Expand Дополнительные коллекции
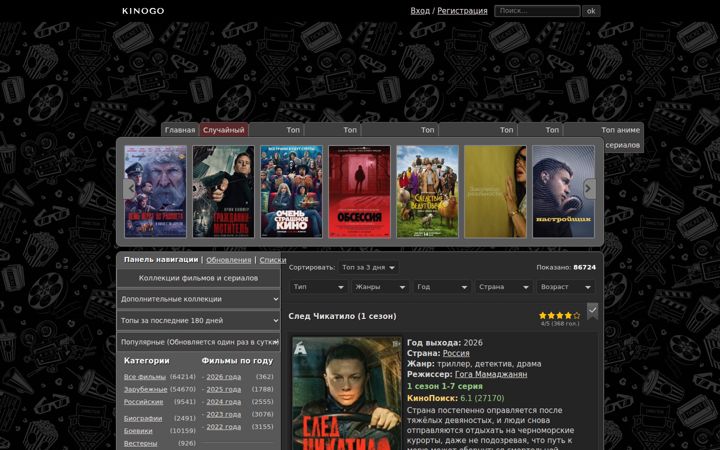Screen dimensions: 720x450 click(198, 299)
